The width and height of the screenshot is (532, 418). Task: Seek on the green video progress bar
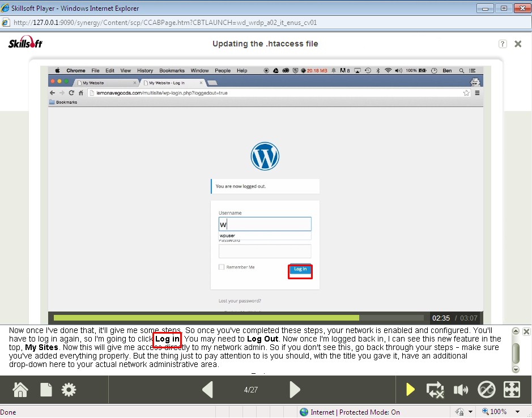(239, 318)
